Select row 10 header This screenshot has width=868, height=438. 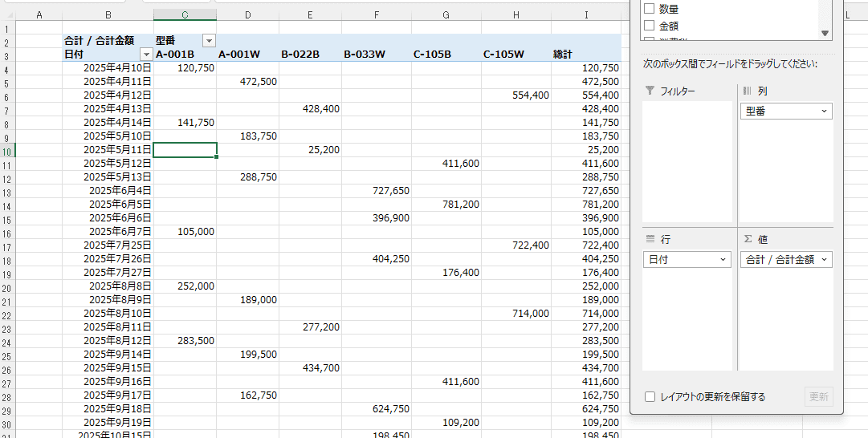coord(7,150)
